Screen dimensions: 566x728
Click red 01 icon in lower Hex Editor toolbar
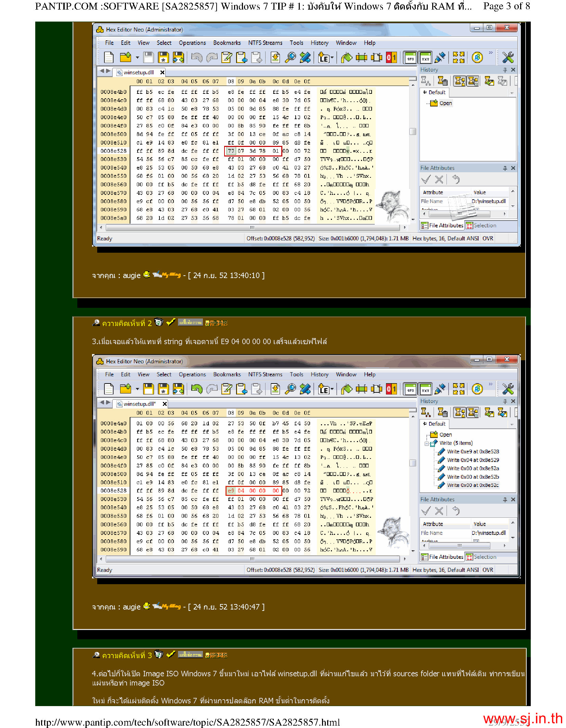click(x=391, y=389)
